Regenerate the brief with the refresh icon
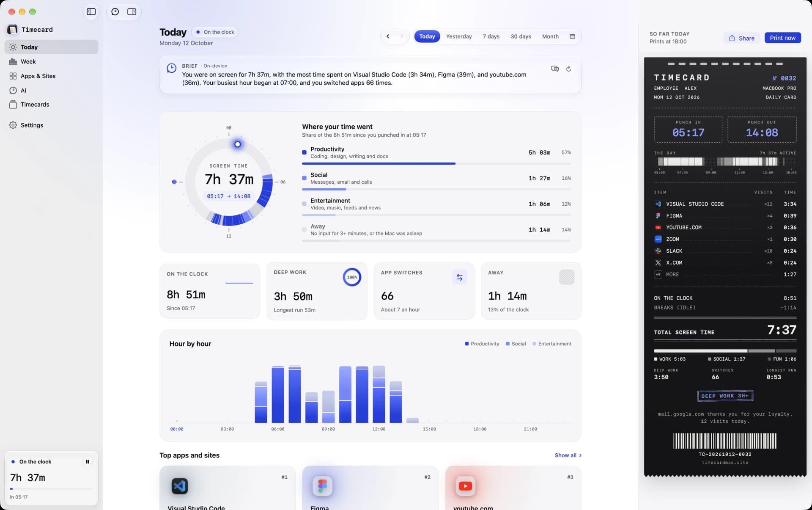812x510 pixels. (x=568, y=69)
